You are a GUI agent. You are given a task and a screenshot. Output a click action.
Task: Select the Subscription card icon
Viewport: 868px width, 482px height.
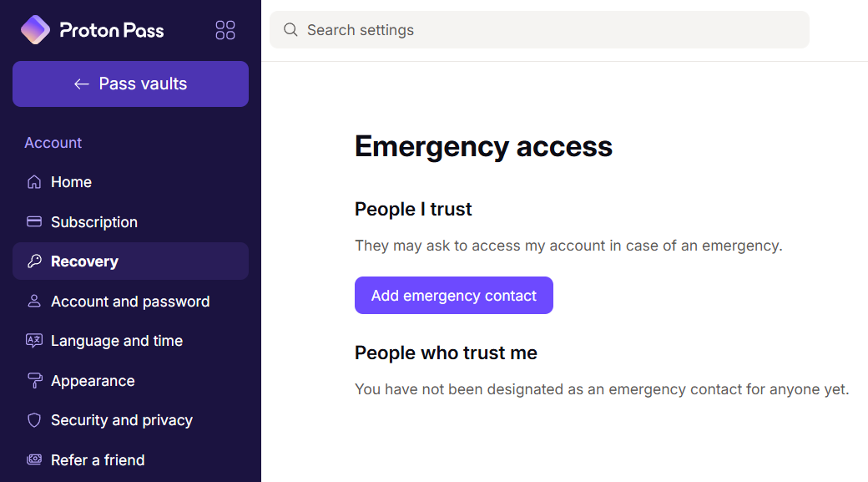(x=33, y=221)
